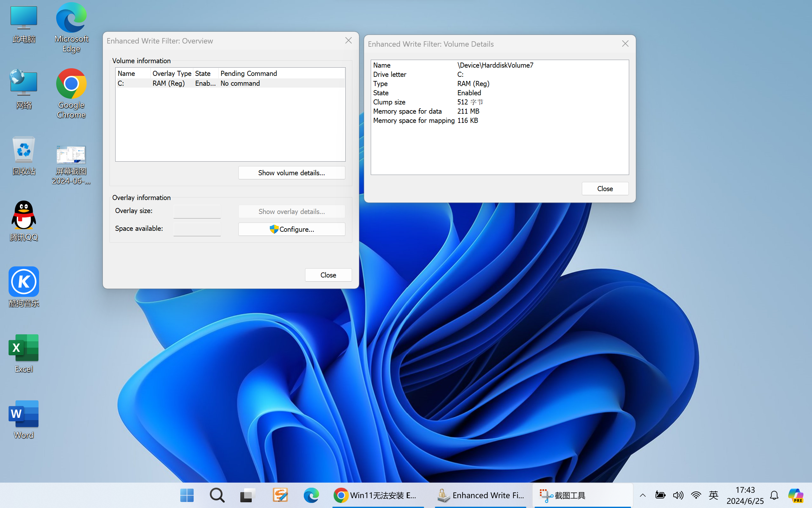
Task: Open the 此电脑 desktop icon
Action: tap(23, 24)
